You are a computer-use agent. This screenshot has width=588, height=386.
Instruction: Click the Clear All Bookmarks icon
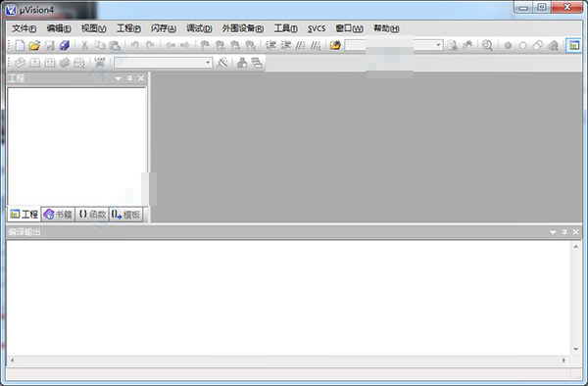250,45
